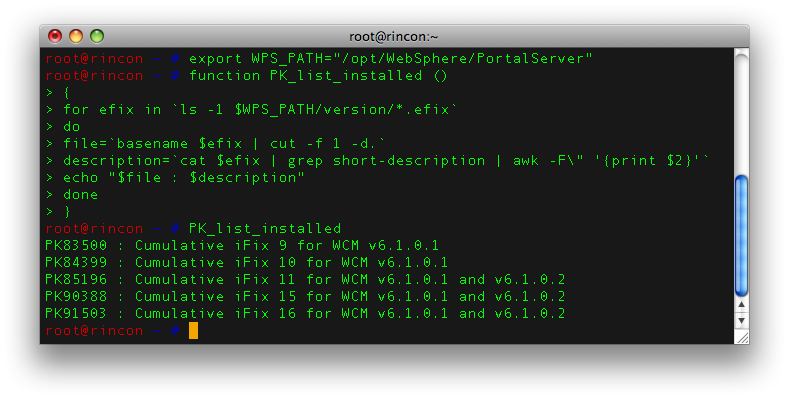Image resolution: width=789 pixels, height=399 pixels.
Task: Click the PK83500 output line
Action: tap(242, 246)
